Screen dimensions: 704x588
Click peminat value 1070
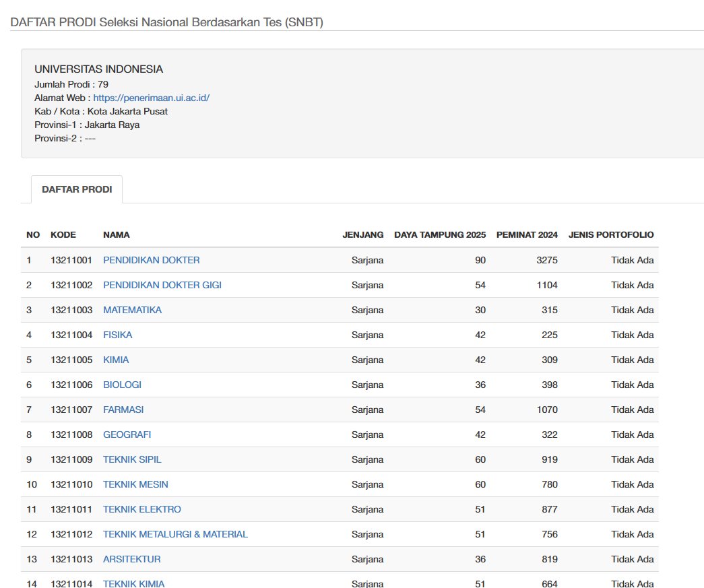click(547, 410)
